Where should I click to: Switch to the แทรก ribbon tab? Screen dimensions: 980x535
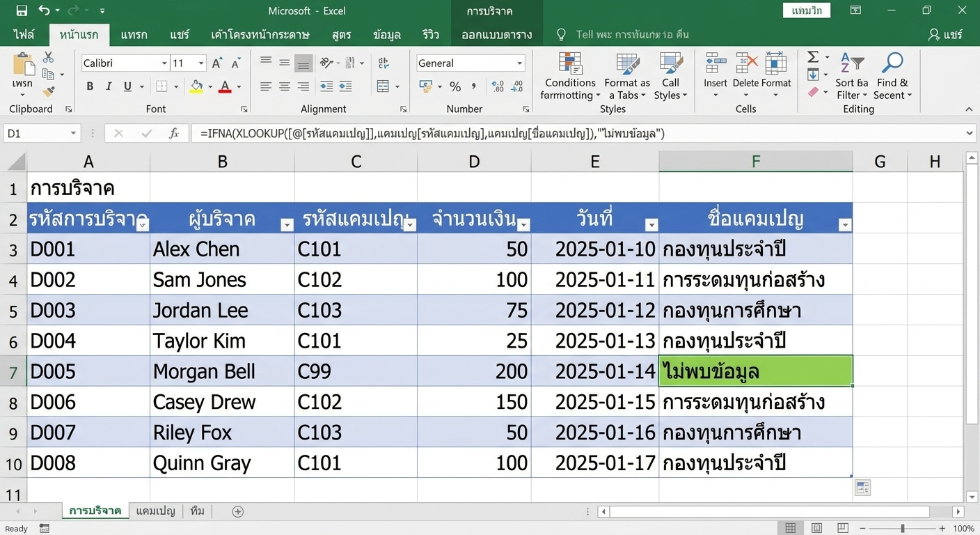click(x=134, y=34)
